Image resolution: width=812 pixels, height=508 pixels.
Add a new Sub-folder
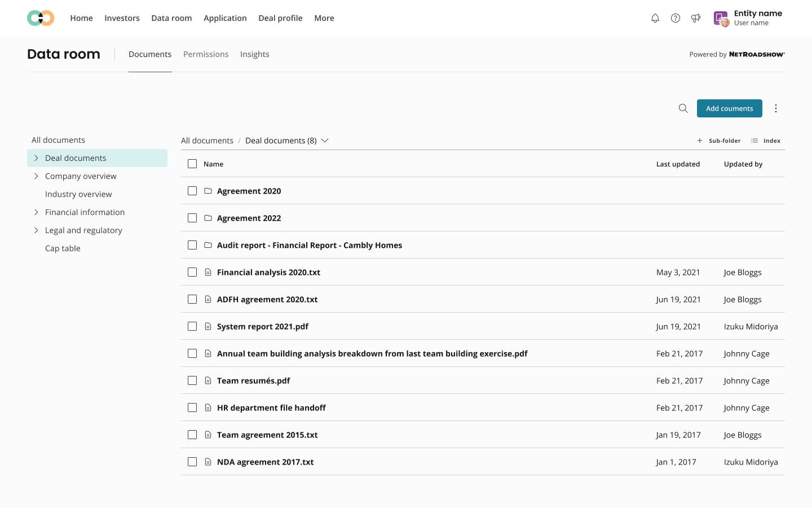(719, 141)
